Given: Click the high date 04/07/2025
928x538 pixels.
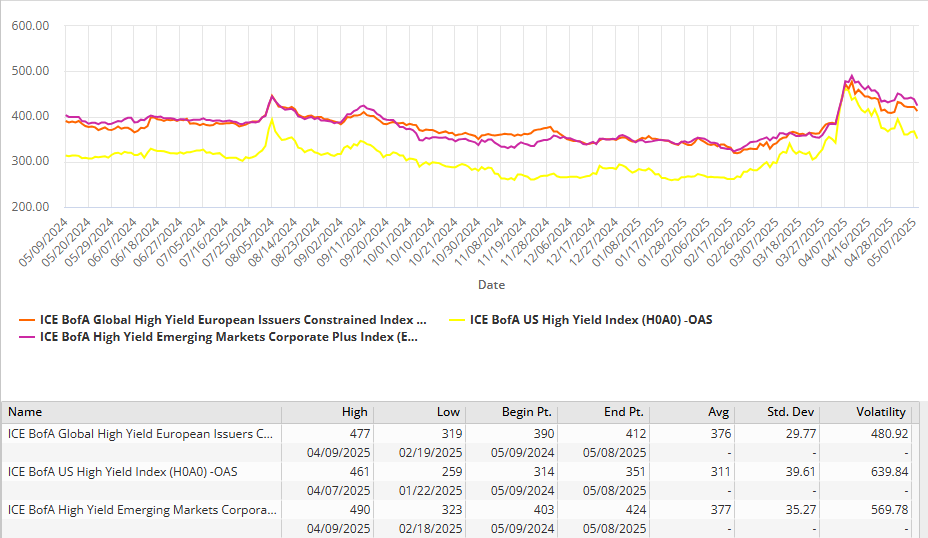Looking at the screenshot, I should click(x=339, y=491).
